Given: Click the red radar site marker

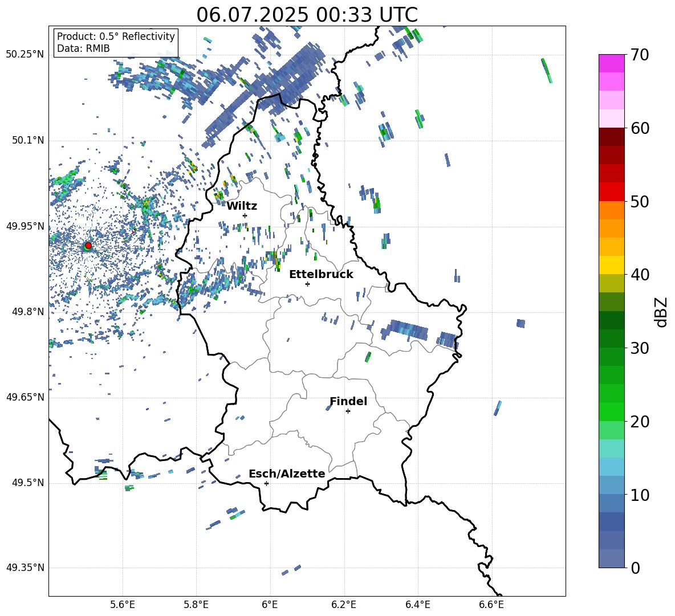Looking at the screenshot, I should [x=88, y=245].
